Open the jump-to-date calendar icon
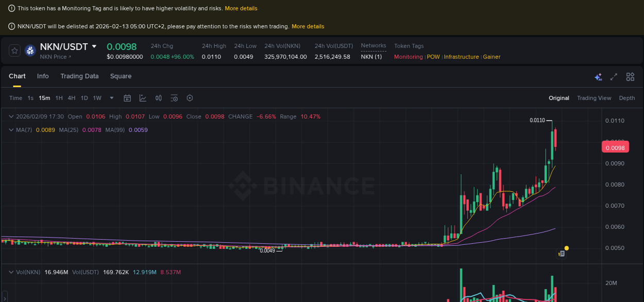 pyautogui.click(x=127, y=98)
